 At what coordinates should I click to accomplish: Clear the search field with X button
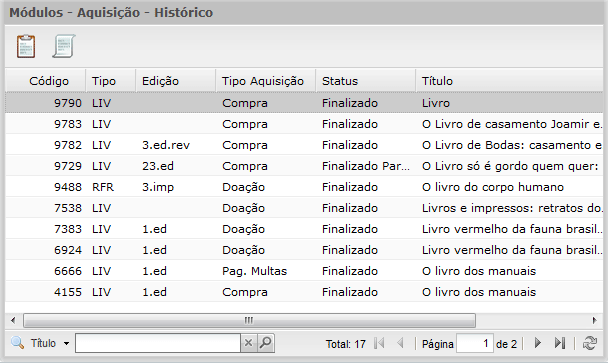point(249,343)
